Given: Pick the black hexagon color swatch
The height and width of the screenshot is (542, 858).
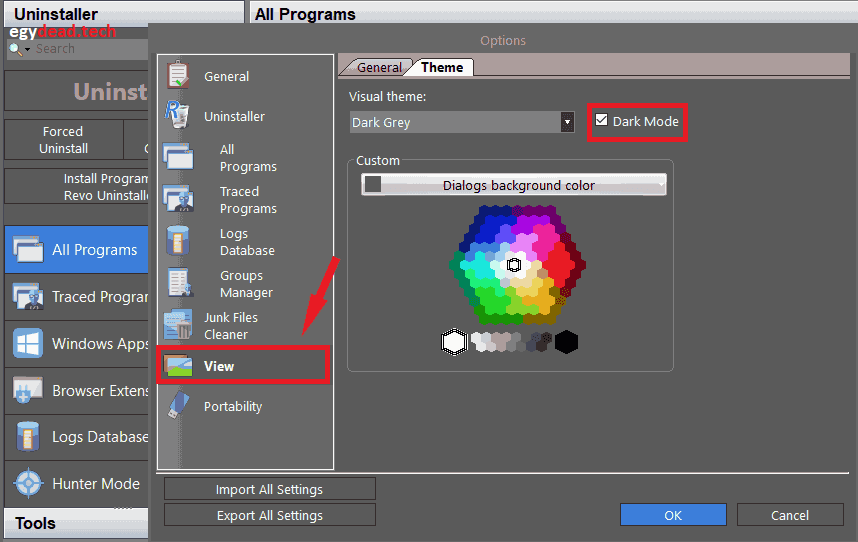Looking at the screenshot, I should coord(567,342).
